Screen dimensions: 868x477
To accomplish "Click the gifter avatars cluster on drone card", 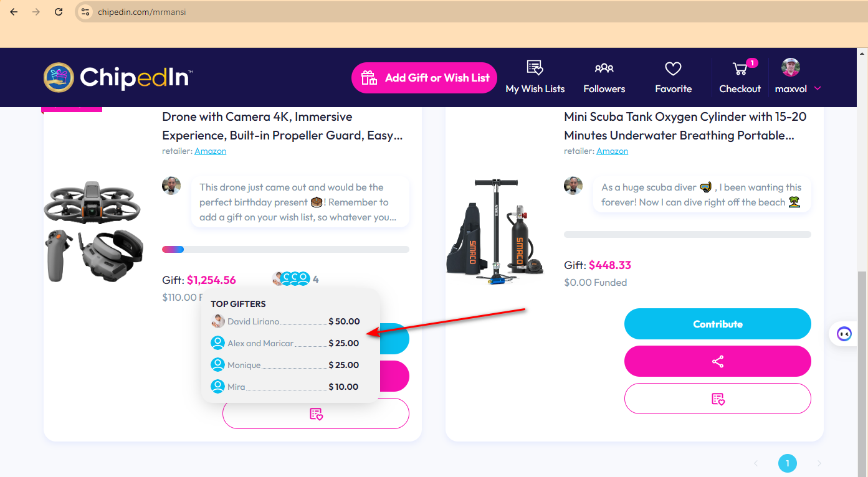I will point(291,279).
